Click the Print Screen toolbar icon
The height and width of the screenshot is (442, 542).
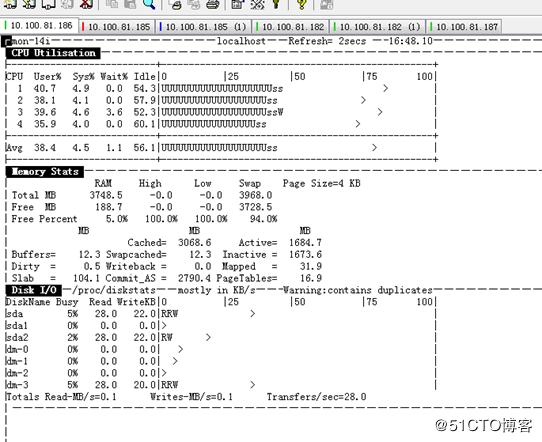[x=175, y=3]
